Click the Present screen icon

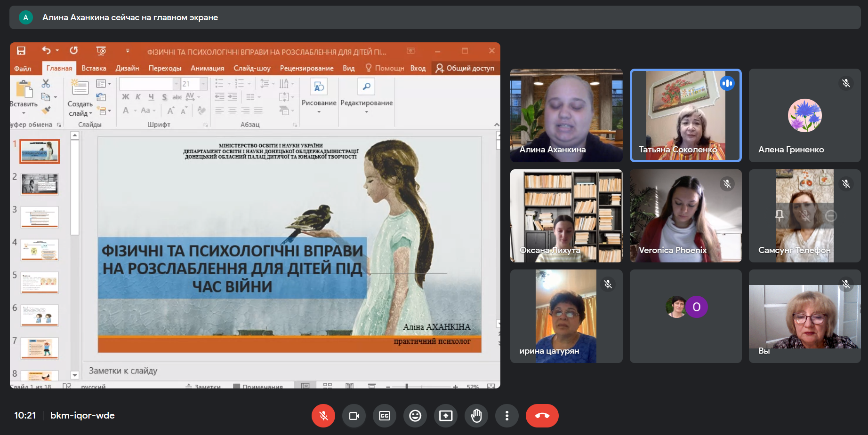(445, 416)
